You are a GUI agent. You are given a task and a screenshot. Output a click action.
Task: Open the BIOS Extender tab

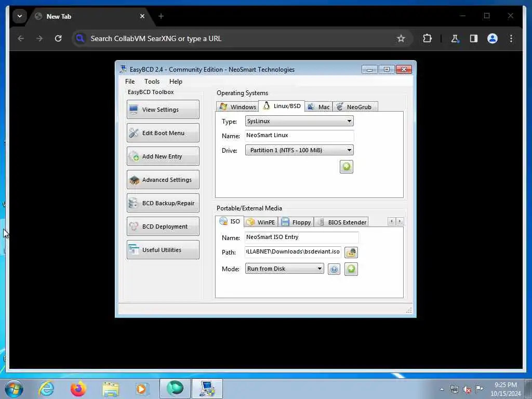coord(341,222)
